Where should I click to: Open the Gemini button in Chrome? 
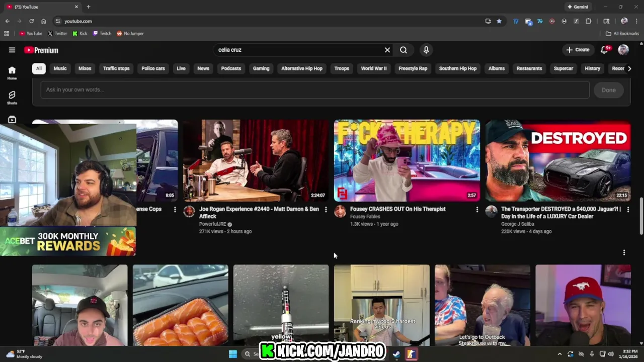tap(578, 7)
